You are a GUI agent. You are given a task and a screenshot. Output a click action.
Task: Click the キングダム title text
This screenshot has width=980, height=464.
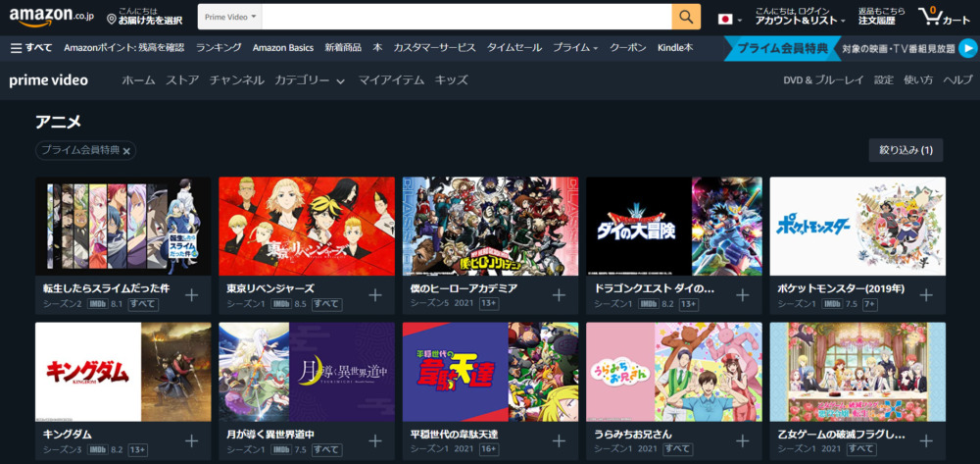point(67,434)
